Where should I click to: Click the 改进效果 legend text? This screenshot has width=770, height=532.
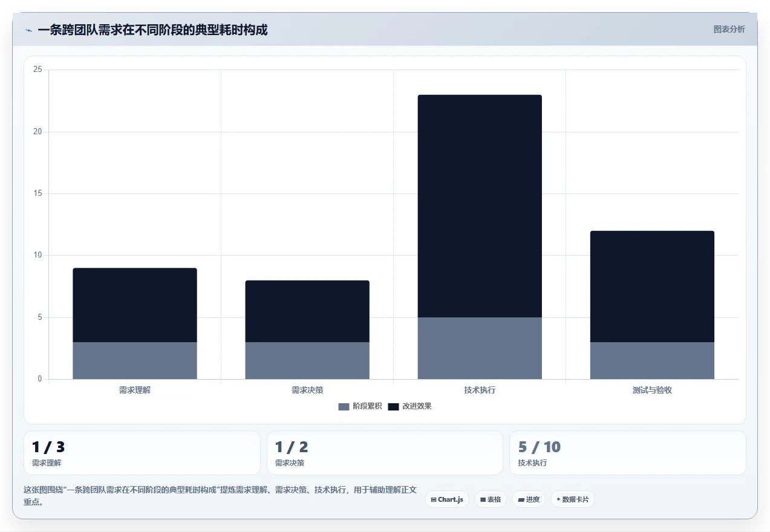417,406
